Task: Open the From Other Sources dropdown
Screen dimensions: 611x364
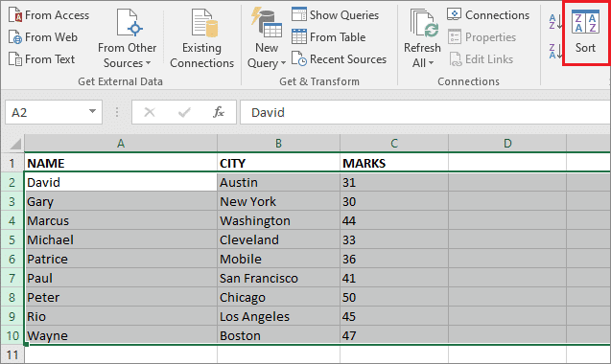Action: tap(127, 39)
